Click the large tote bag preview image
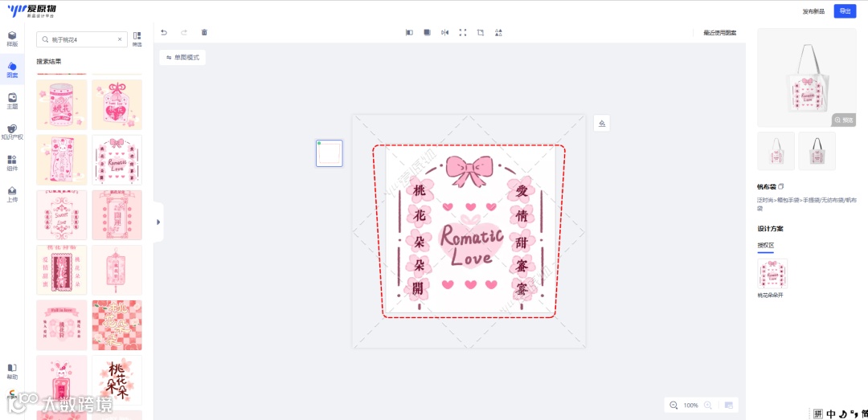The width and height of the screenshot is (868, 420). point(807,77)
